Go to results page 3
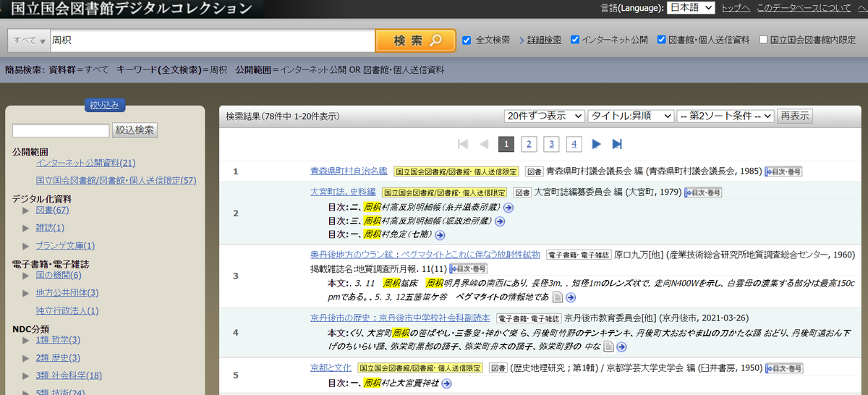 click(552, 144)
